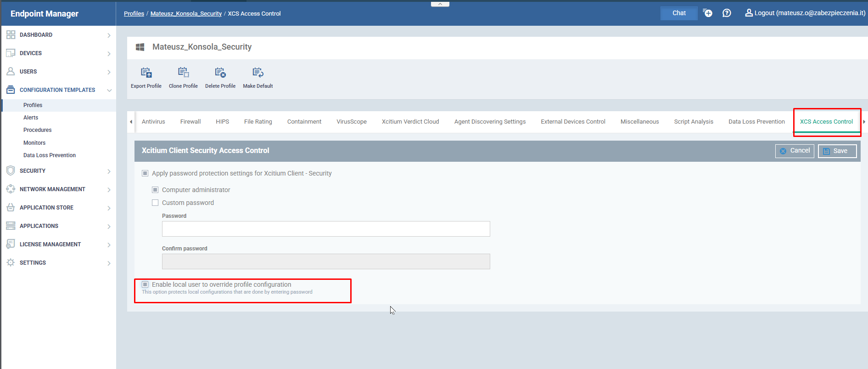This screenshot has height=369, width=868.
Task: Toggle Enable local user to override checkbox
Action: [x=145, y=284]
